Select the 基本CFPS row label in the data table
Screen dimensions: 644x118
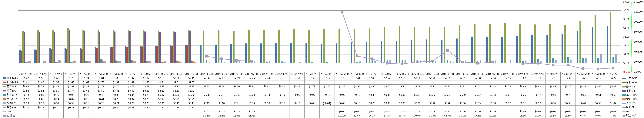12,95
